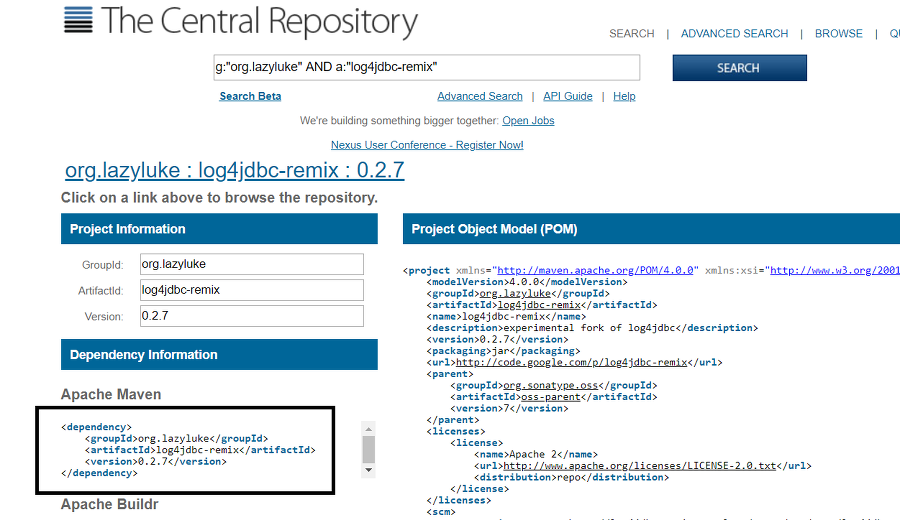The height and width of the screenshot is (520, 900).
Task: Click the Dependency Information panel header
Action: pyautogui.click(x=219, y=354)
